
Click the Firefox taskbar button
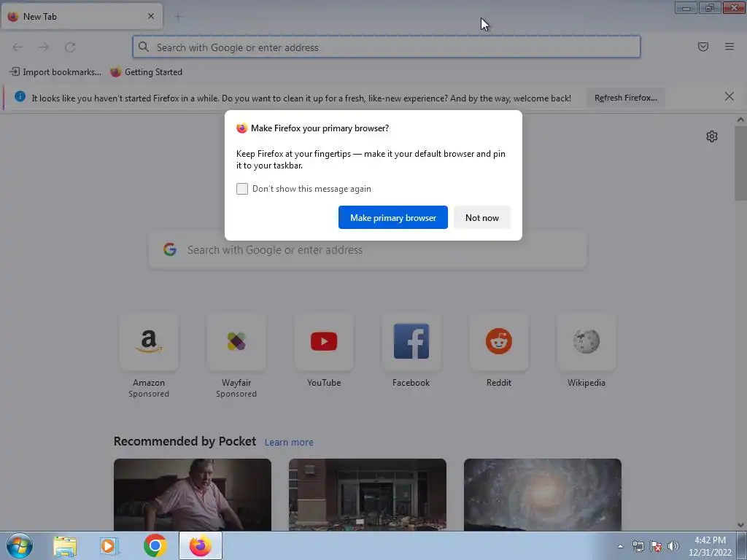pos(201,545)
